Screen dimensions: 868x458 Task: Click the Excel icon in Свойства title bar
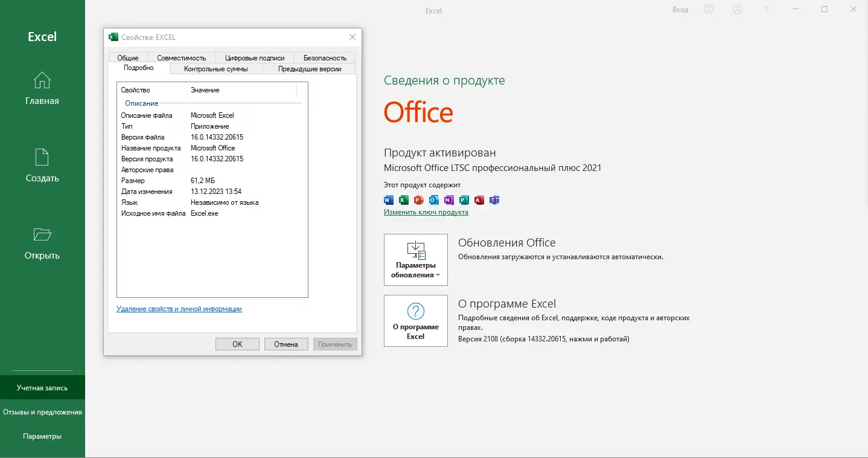tap(113, 37)
